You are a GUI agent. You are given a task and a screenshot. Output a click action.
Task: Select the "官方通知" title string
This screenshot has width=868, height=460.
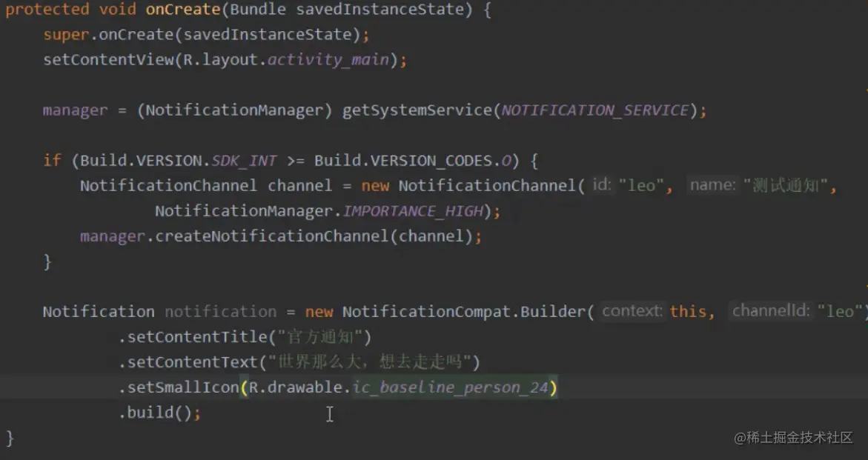tap(319, 337)
